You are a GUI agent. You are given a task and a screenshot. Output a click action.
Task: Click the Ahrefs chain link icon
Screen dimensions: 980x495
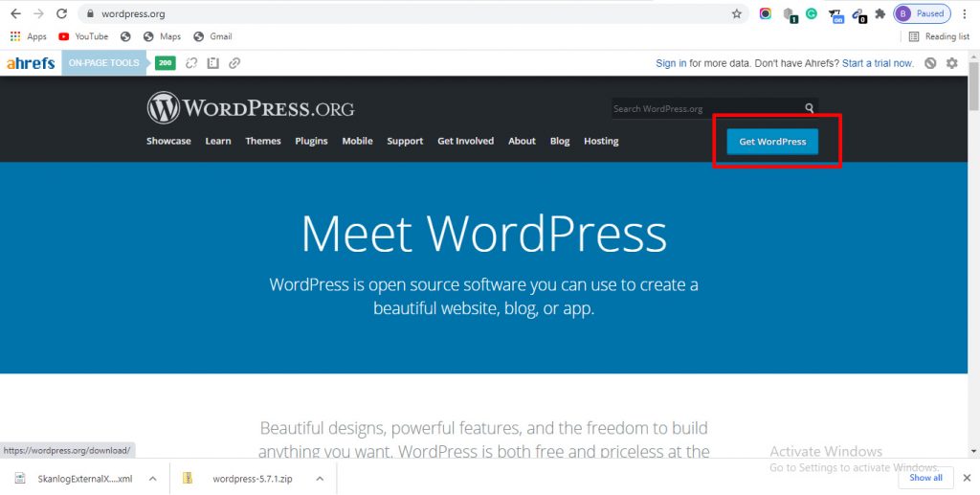click(234, 63)
